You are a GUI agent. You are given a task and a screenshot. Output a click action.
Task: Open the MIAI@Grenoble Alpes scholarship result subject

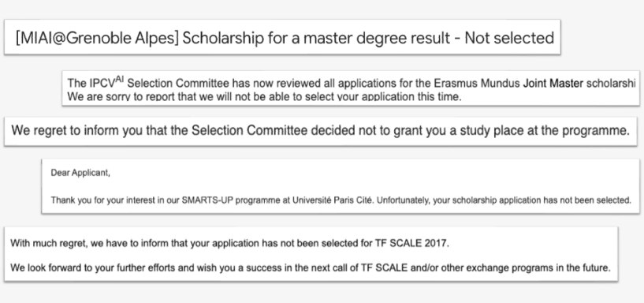285,38
